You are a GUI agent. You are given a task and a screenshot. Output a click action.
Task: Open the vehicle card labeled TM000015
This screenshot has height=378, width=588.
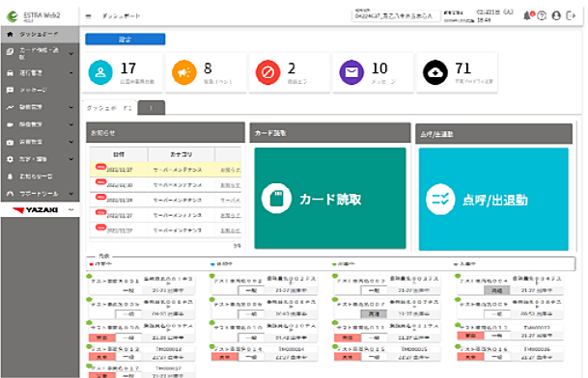tap(387, 353)
